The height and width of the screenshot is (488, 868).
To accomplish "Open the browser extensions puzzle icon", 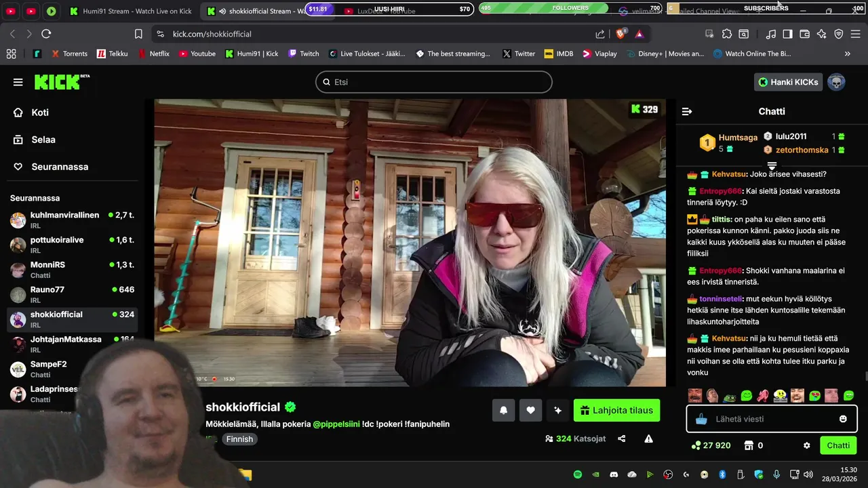I will (727, 34).
